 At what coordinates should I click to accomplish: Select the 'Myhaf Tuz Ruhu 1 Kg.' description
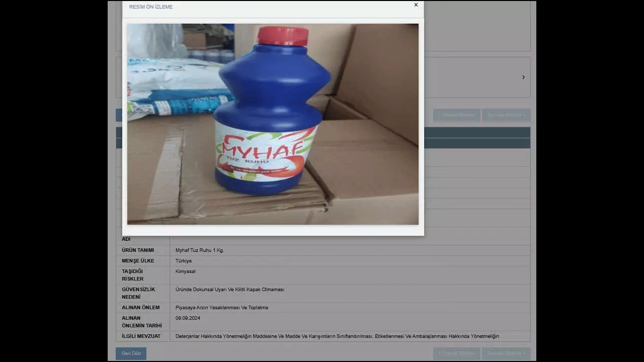tap(200, 250)
